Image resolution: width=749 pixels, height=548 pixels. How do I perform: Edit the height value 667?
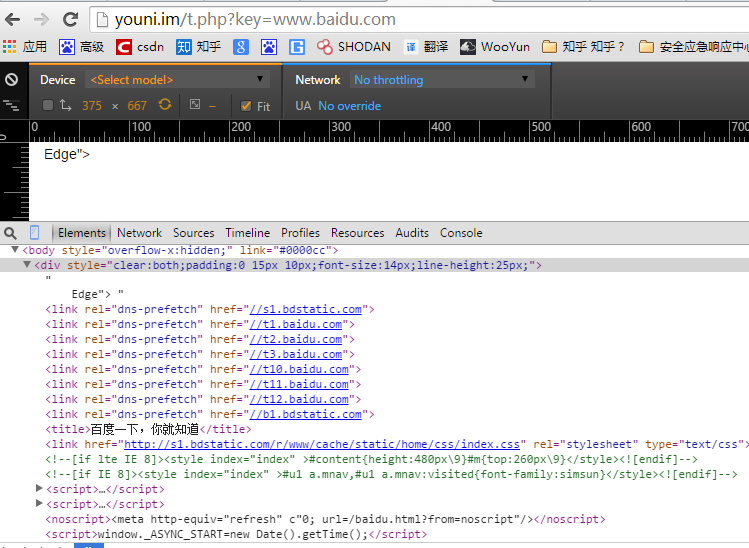point(137,105)
